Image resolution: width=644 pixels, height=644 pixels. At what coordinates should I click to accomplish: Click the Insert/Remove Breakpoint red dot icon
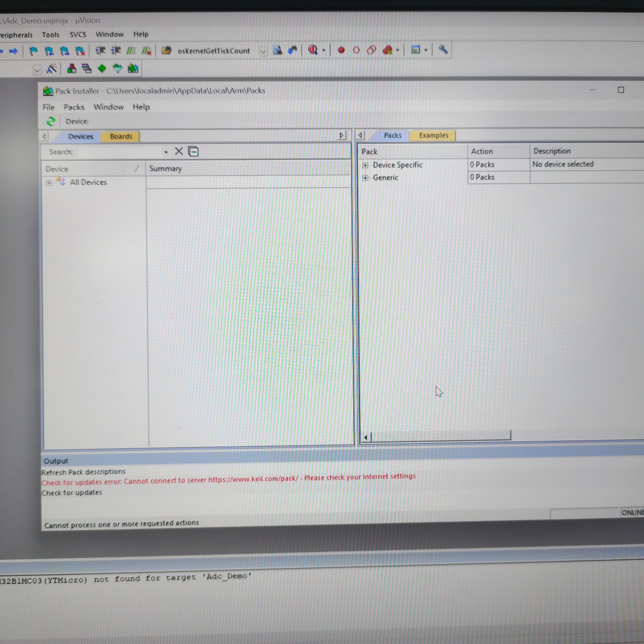tap(341, 50)
